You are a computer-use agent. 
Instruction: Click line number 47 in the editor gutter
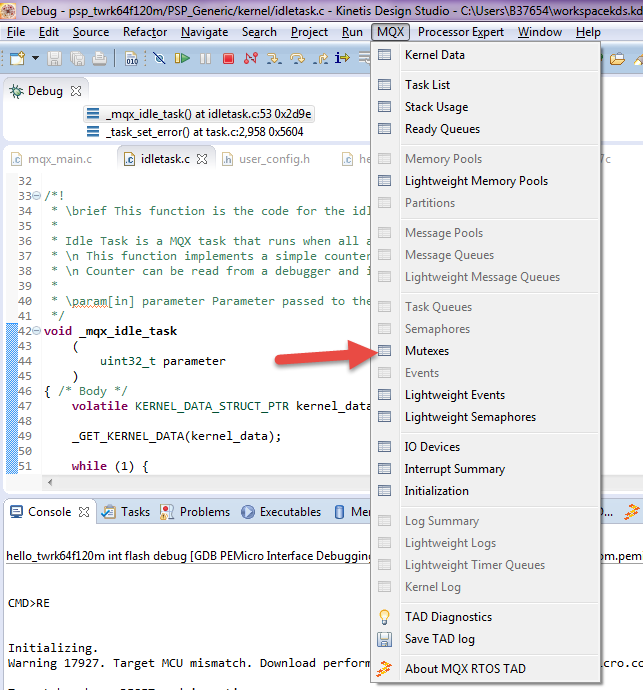[x=25, y=406]
